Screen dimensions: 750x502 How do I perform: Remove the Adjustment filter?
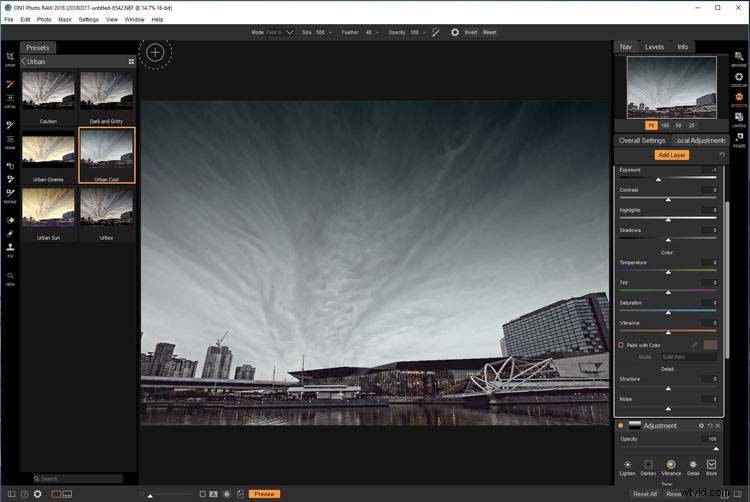point(717,426)
